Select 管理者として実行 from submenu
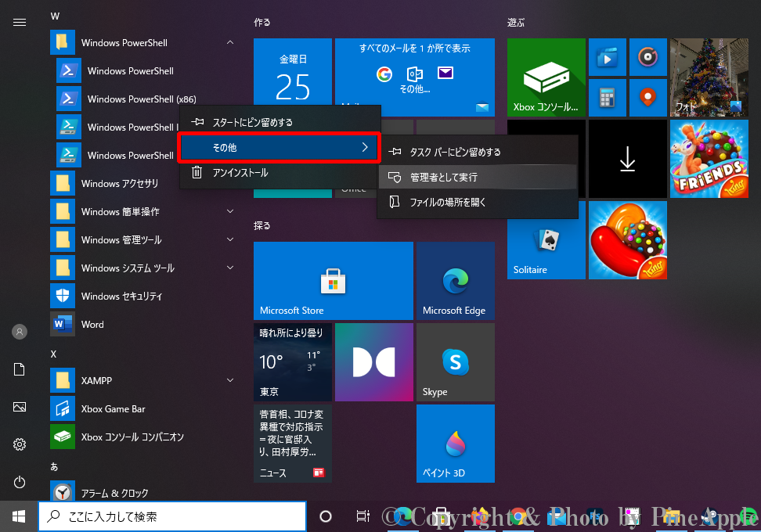The image size is (761, 532). point(443,178)
